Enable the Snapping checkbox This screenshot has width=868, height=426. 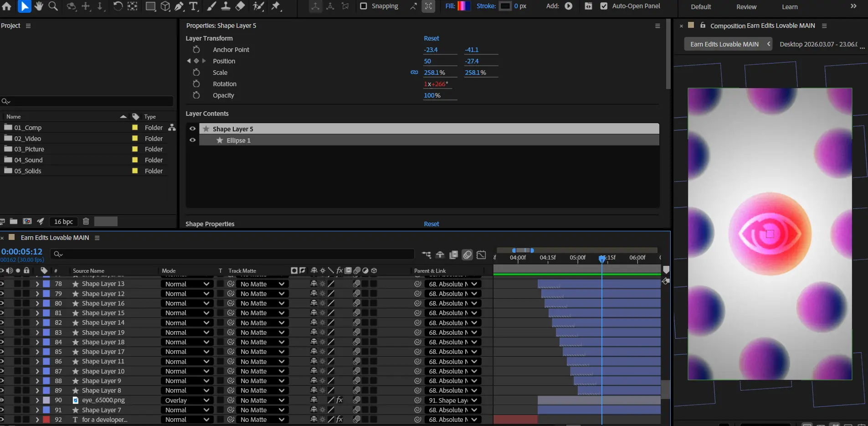[x=364, y=6]
